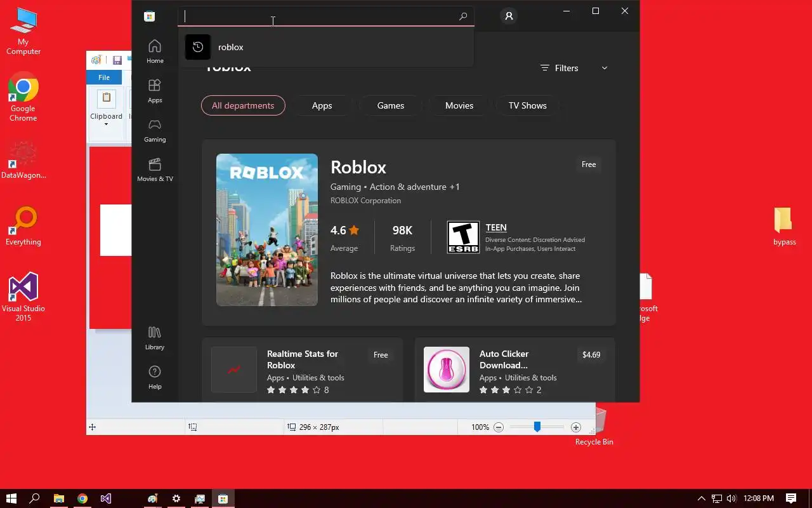Select the Apps department filter

tap(322, 105)
